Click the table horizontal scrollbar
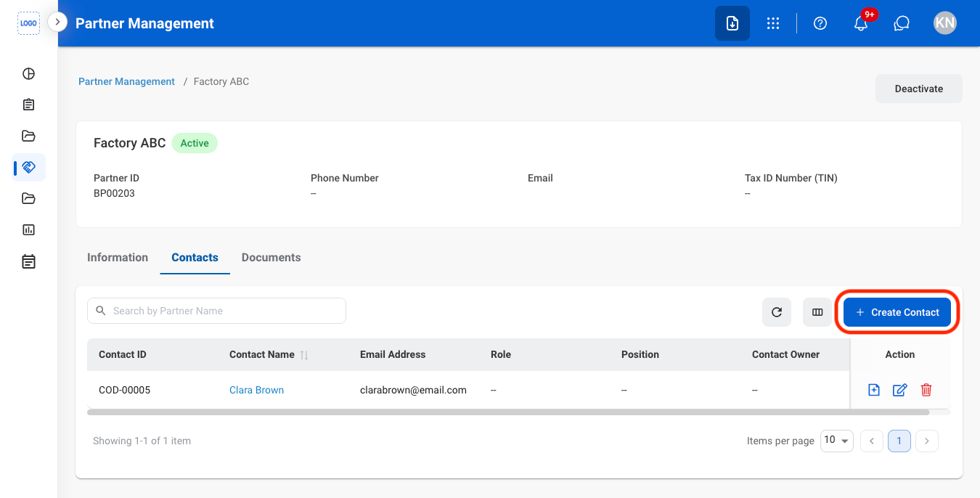This screenshot has height=498, width=980. pyautogui.click(x=508, y=412)
